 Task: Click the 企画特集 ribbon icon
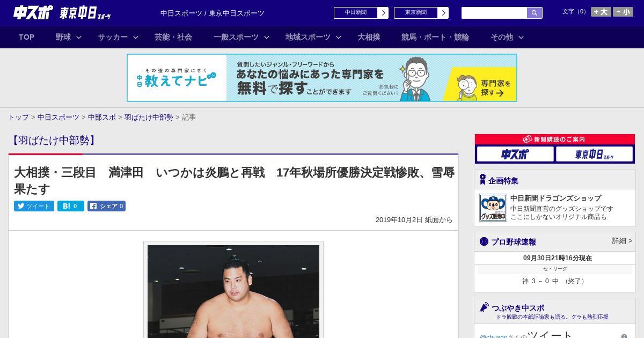click(x=482, y=180)
